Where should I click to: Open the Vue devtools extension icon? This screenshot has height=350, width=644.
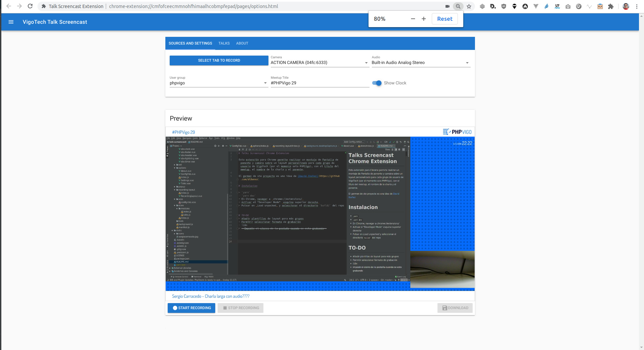tap(536, 6)
